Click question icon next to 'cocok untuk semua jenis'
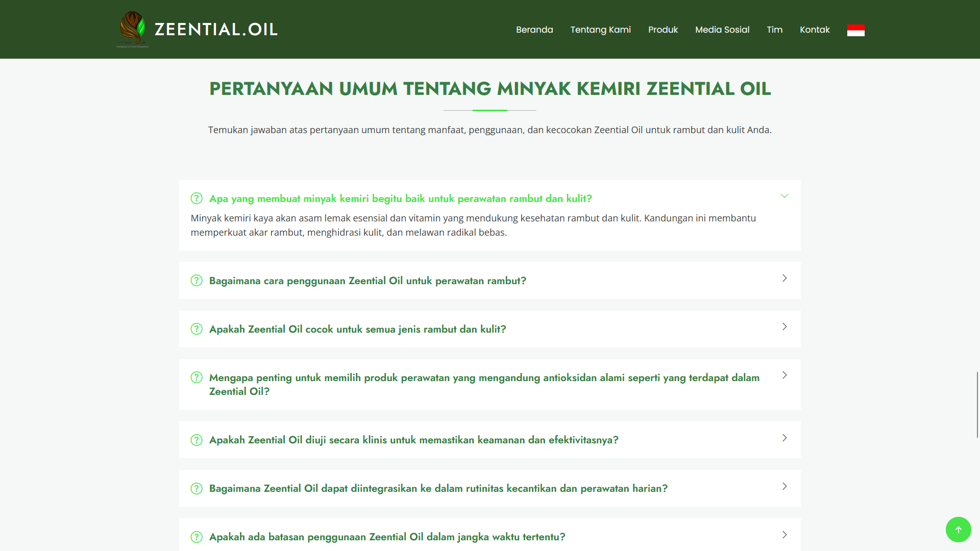 tap(197, 329)
